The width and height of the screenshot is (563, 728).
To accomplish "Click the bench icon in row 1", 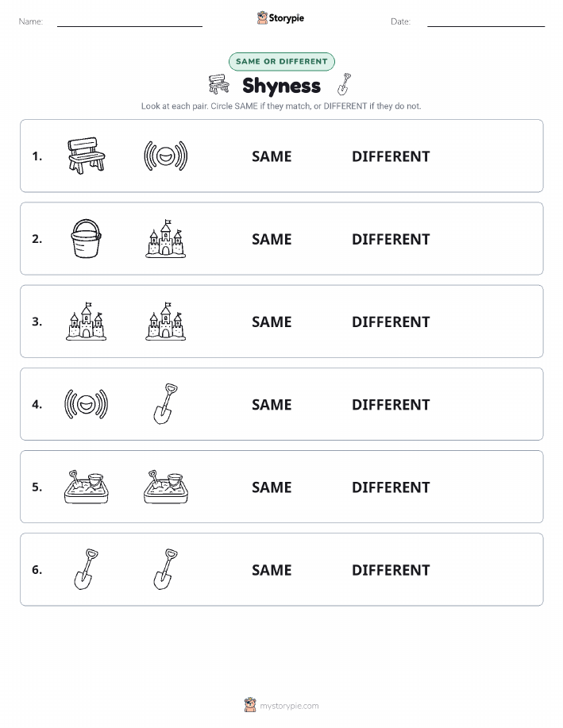I will tap(86, 156).
